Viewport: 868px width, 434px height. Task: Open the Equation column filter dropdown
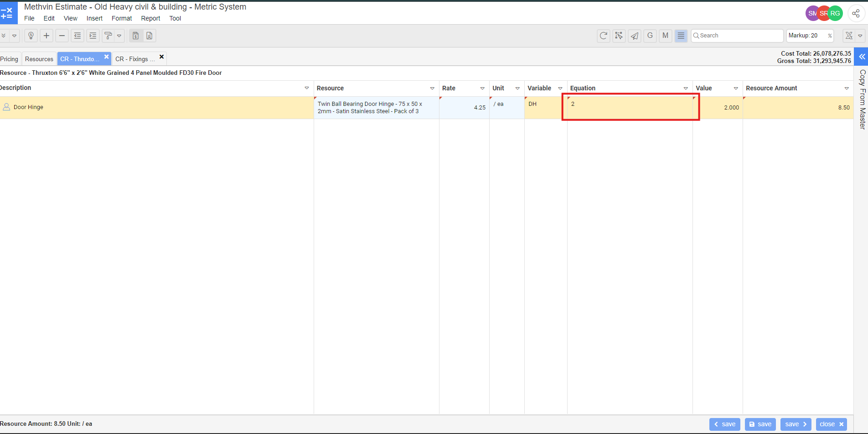686,89
